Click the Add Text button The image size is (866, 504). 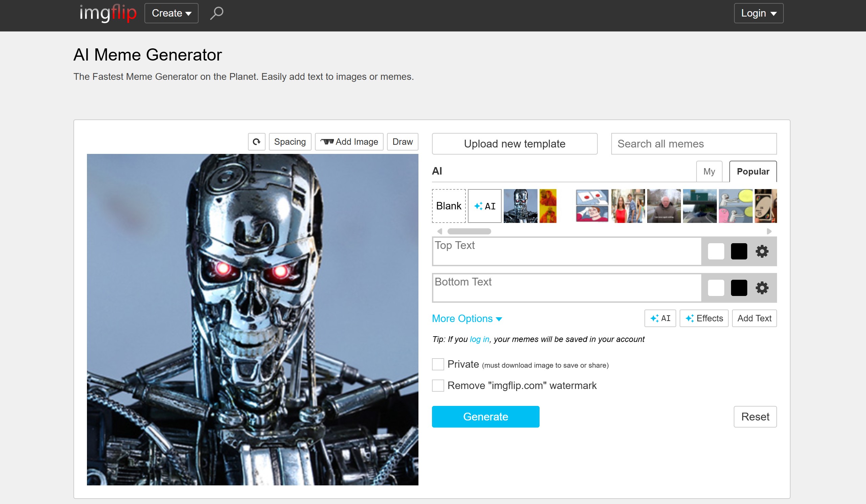pyautogui.click(x=754, y=318)
